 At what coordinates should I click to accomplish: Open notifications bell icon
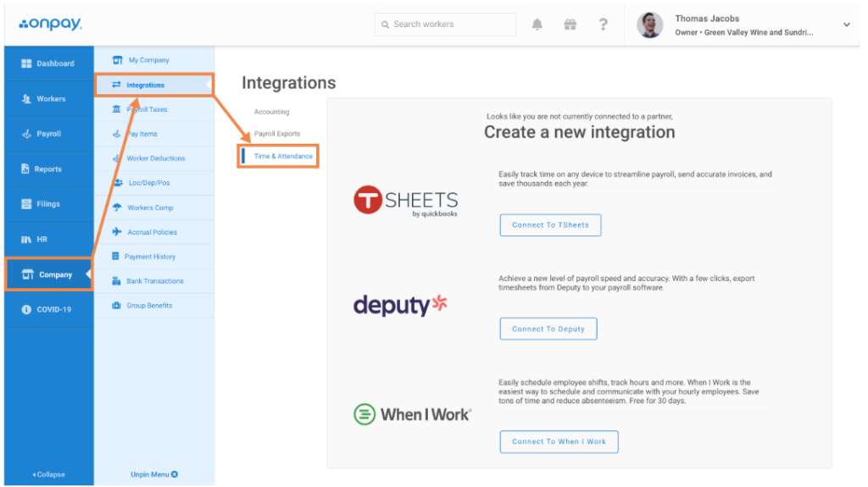[537, 25]
